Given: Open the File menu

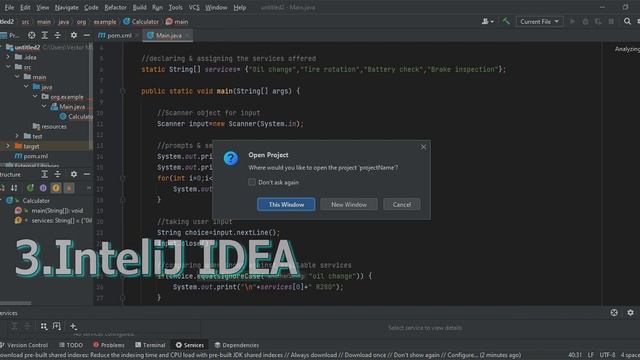Looking at the screenshot, I should point(9,7).
